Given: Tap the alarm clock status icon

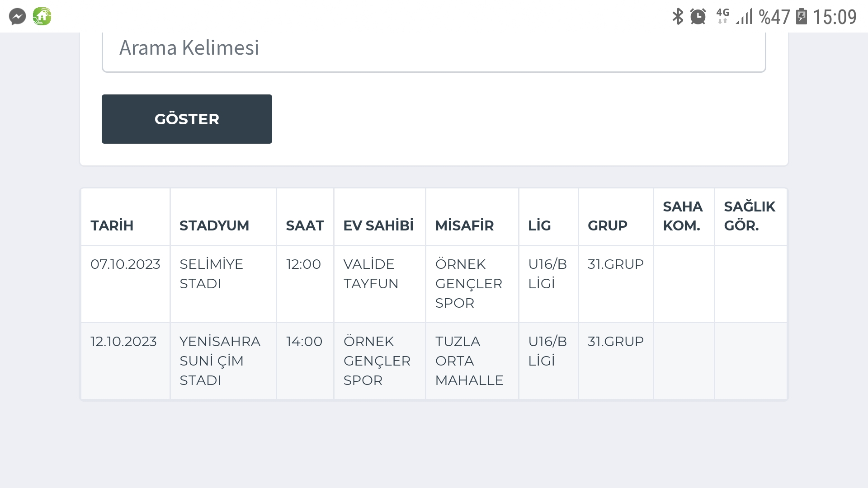Looking at the screenshot, I should pos(698,17).
